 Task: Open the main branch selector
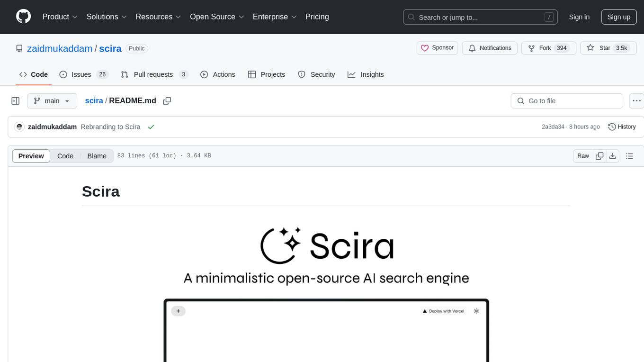pos(52,101)
